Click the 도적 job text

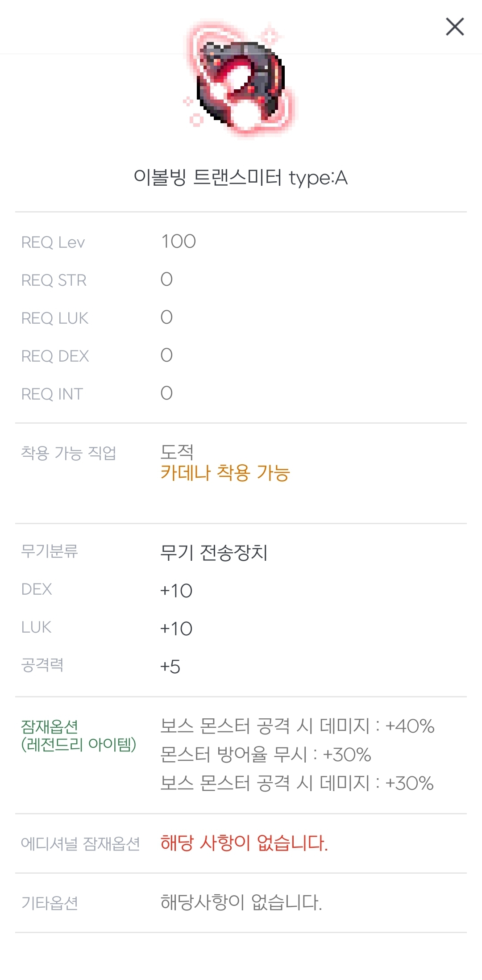pos(177,452)
